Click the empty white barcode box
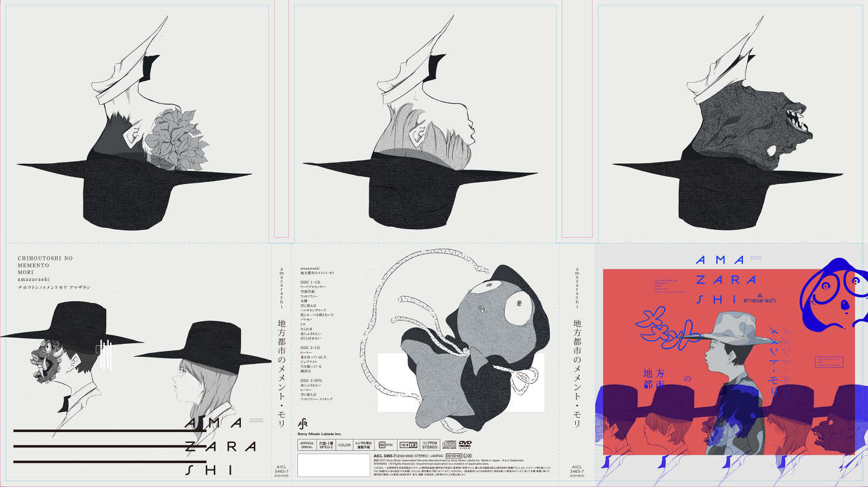 334,465
